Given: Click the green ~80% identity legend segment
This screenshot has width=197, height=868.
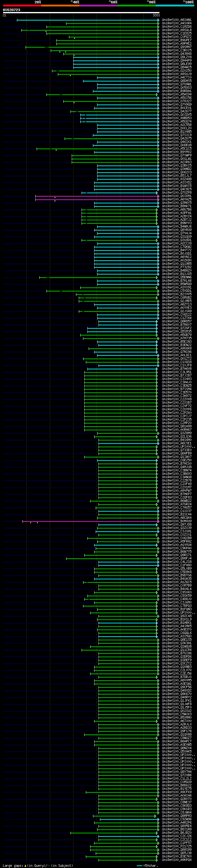Looking at the screenshot, I should [x=137, y=6].
